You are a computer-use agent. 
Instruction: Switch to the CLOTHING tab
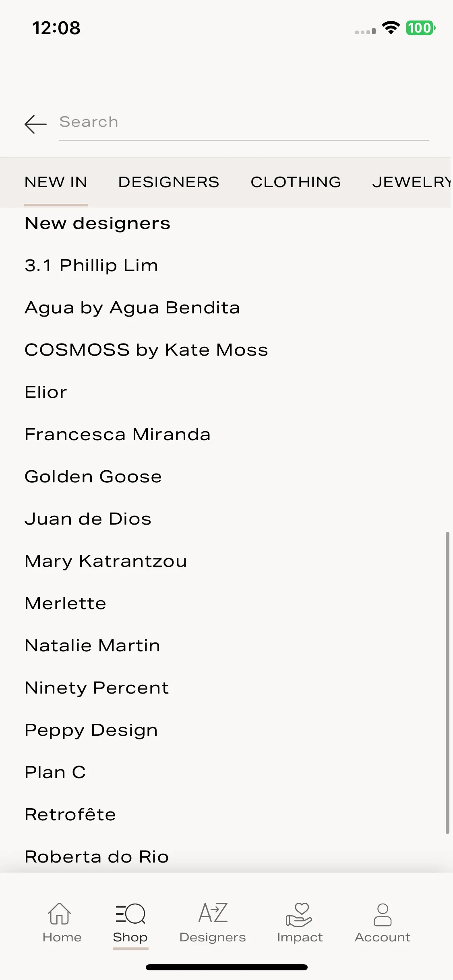coord(296,182)
